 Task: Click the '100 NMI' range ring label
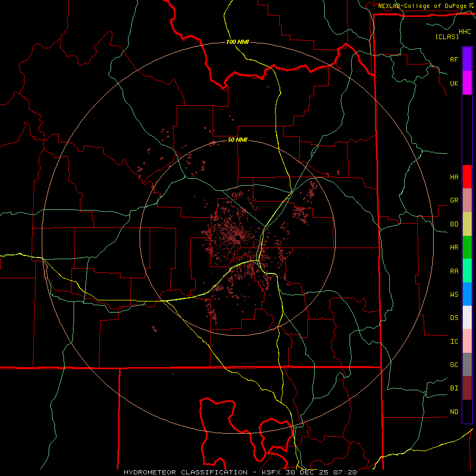237,42
